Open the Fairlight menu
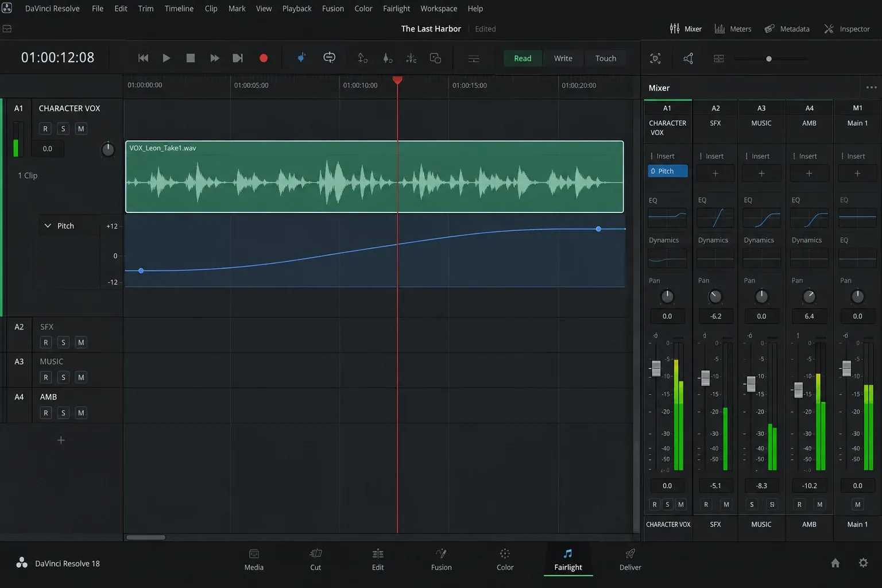Screen dimensions: 882x588 pos(396,9)
